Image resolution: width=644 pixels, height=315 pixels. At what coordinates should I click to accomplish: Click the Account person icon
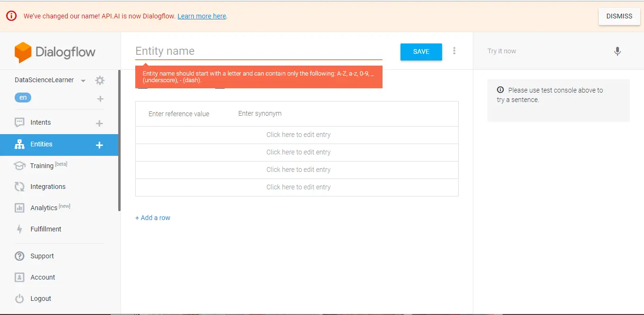[19, 277]
